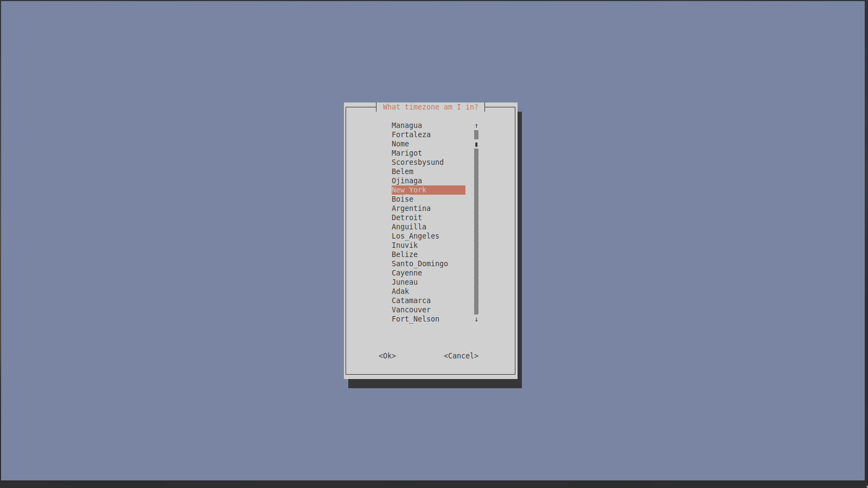Image resolution: width=868 pixels, height=488 pixels.
Task: Select Los_Angeles timezone
Action: tap(416, 236)
